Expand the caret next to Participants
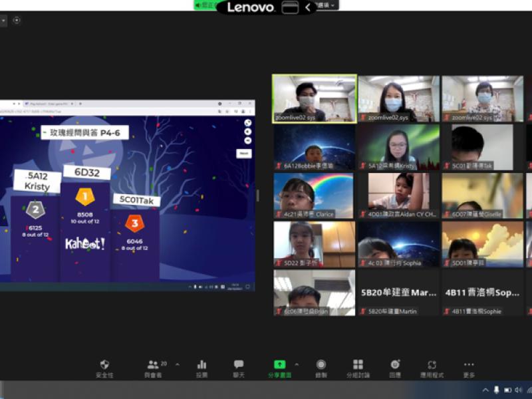The width and height of the screenshot is (532, 399). click(178, 364)
